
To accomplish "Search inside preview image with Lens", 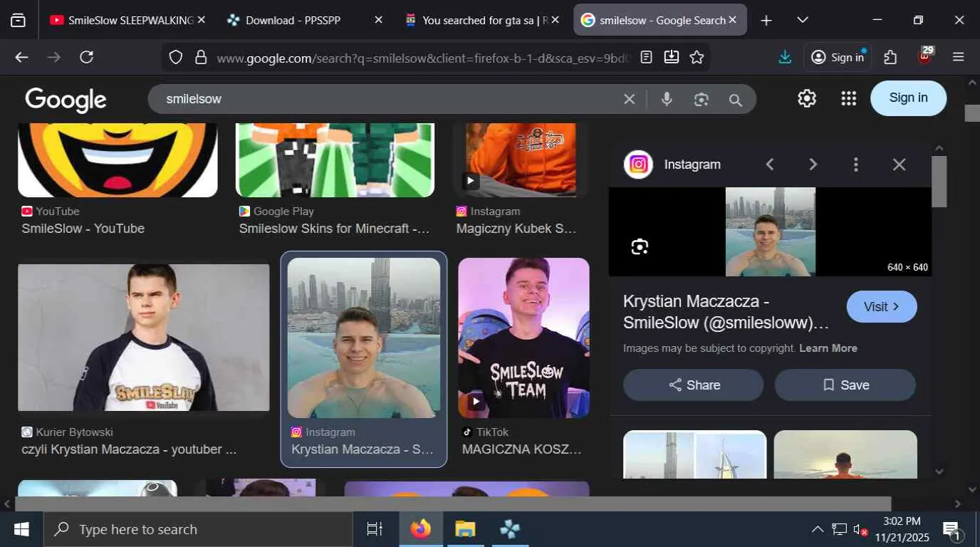I will click(640, 247).
